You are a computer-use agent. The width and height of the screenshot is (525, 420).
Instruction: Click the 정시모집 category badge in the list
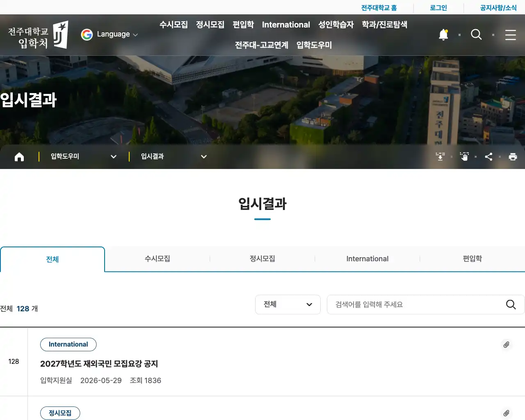(60, 413)
